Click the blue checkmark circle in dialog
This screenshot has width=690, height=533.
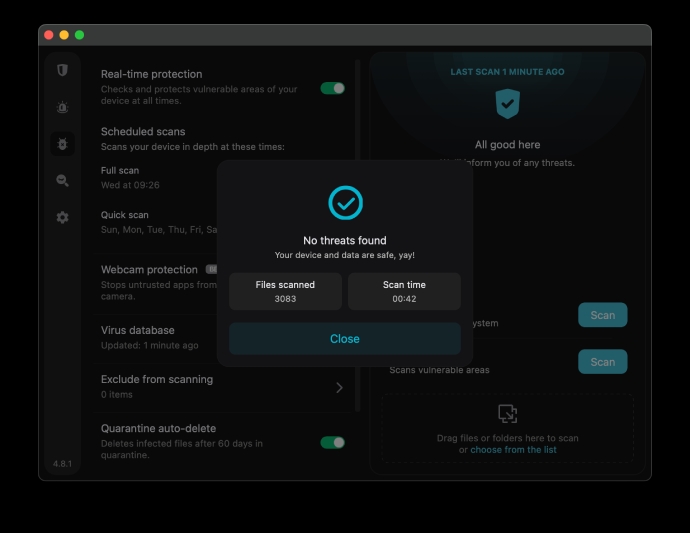pyautogui.click(x=345, y=203)
